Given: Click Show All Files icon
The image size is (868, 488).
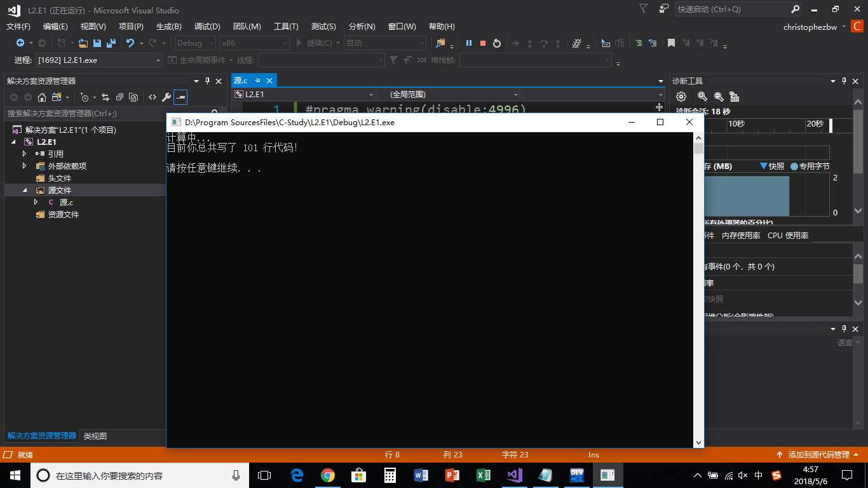Looking at the screenshot, I should [133, 97].
